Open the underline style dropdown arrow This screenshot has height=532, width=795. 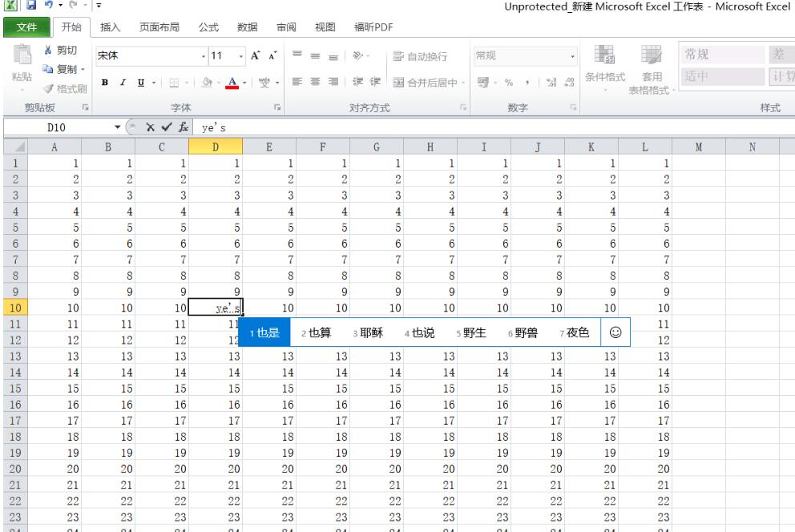[154, 83]
